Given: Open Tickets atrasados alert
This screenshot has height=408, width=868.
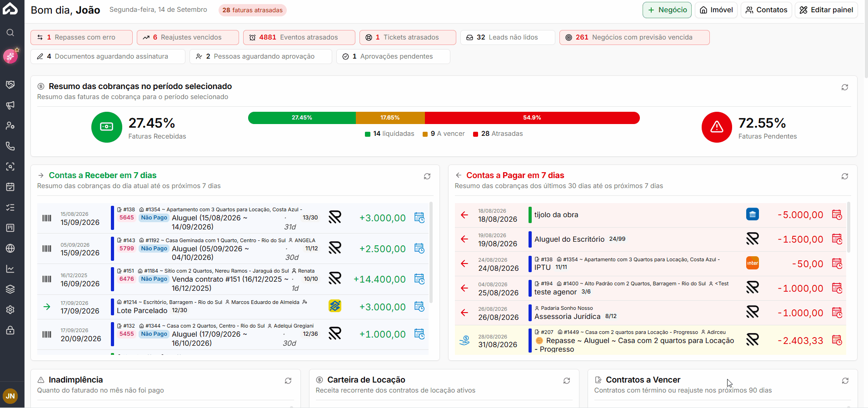Looking at the screenshot, I should 408,37.
